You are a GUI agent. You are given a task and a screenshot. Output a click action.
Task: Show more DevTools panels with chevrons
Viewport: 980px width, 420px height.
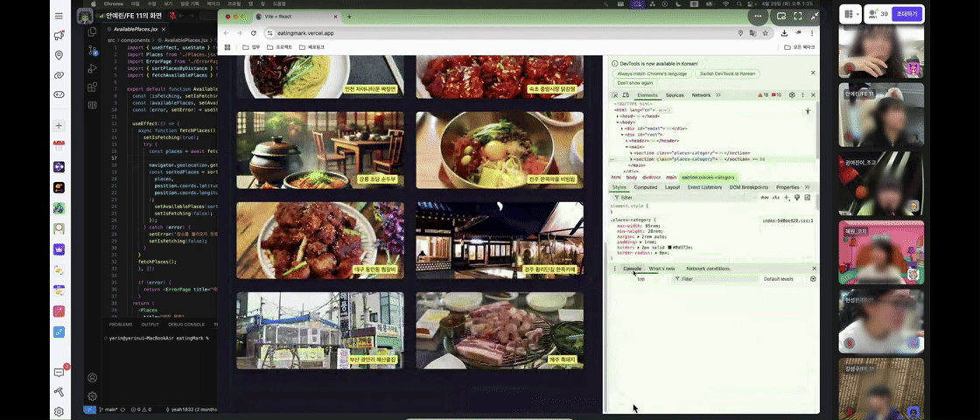pyautogui.click(x=718, y=95)
